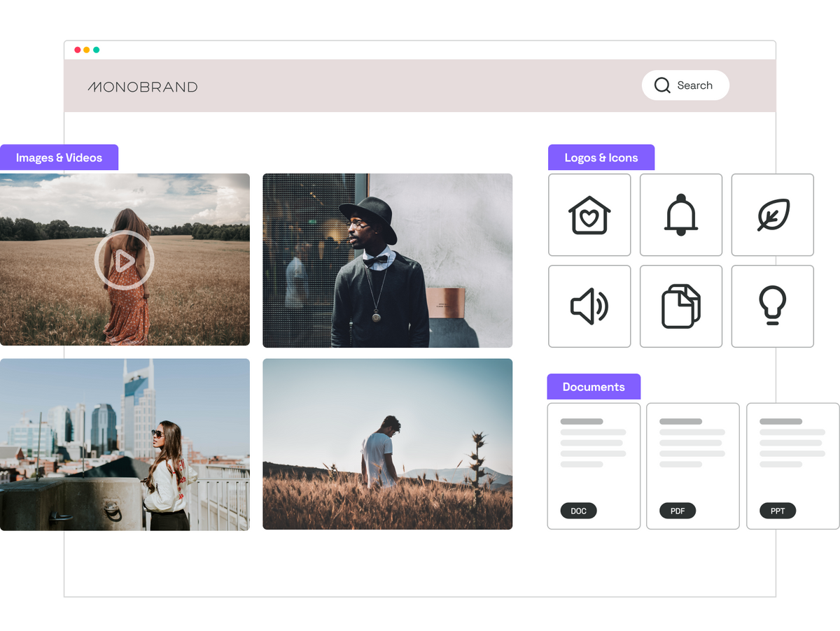Open the PPT presentation card
This screenshot has height=631, width=840.
tap(792, 466)
